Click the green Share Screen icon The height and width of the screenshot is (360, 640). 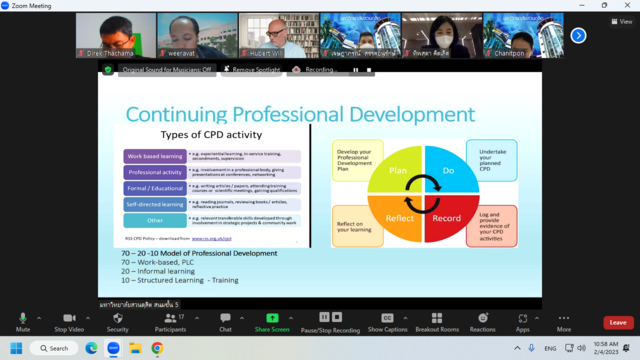272,318
